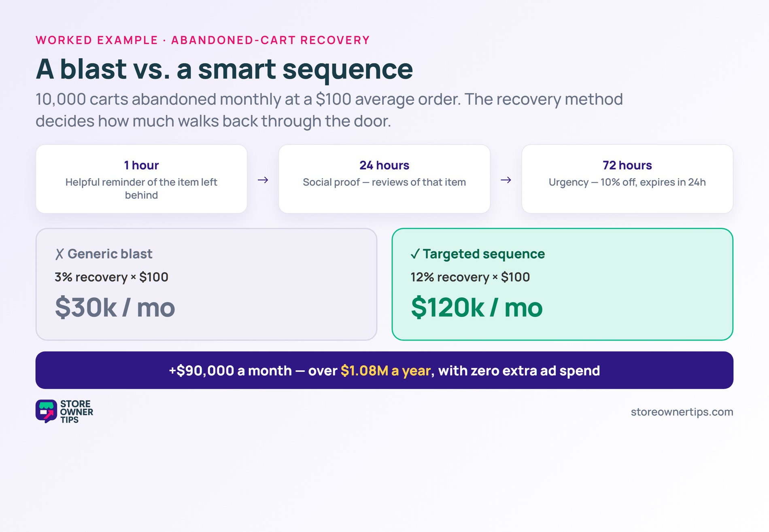Screen dimensions: 769x532
Task: Select the '1 hour' step card
Action: coord(141,179)
